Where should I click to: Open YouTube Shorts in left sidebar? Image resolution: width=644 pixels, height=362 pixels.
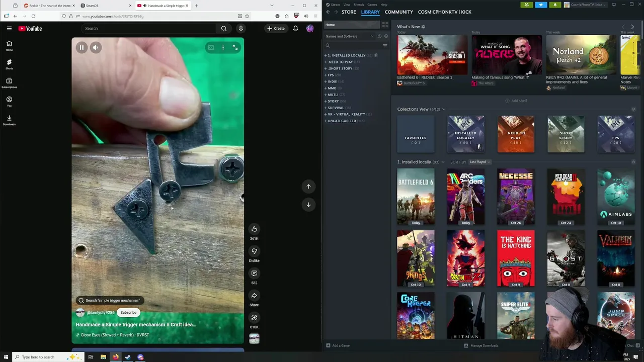pyautogui.click(x=9, y=64)
